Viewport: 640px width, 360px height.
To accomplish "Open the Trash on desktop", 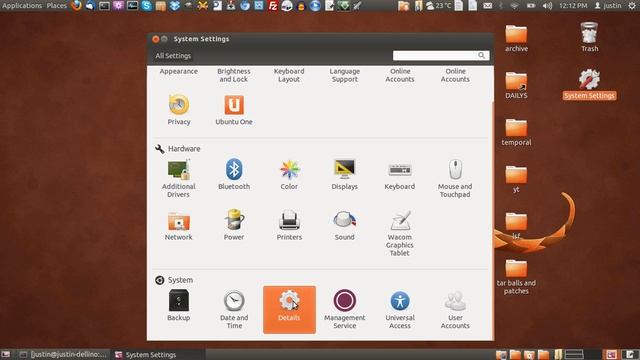I will pyautogui.click(x=589, y=37).
